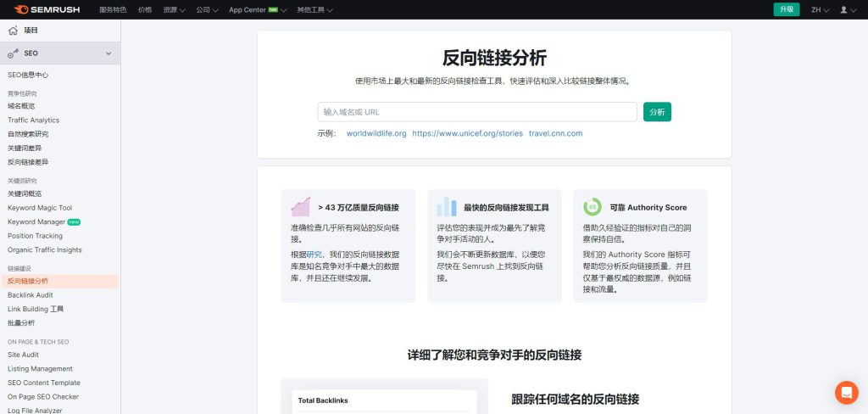Click the worldwildlife.org example link
The width and height of the screenshot is (868, 414).
[376, 133]
